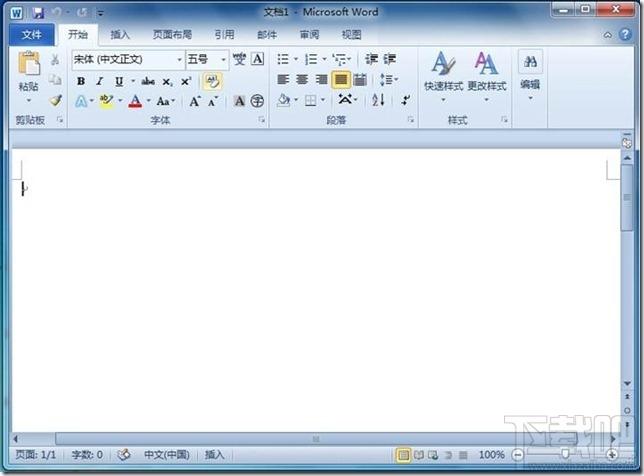Switch to the 视图 View tab

point(352,34)
